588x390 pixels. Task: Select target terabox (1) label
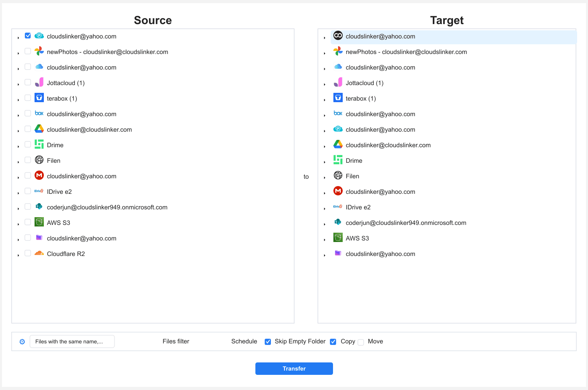(361, 98)
